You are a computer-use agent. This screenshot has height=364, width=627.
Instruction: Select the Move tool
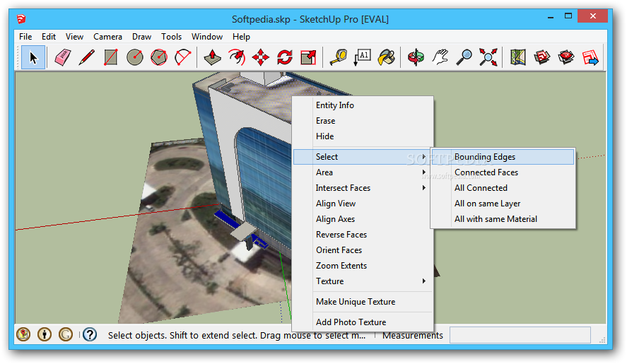coord(260,57)
